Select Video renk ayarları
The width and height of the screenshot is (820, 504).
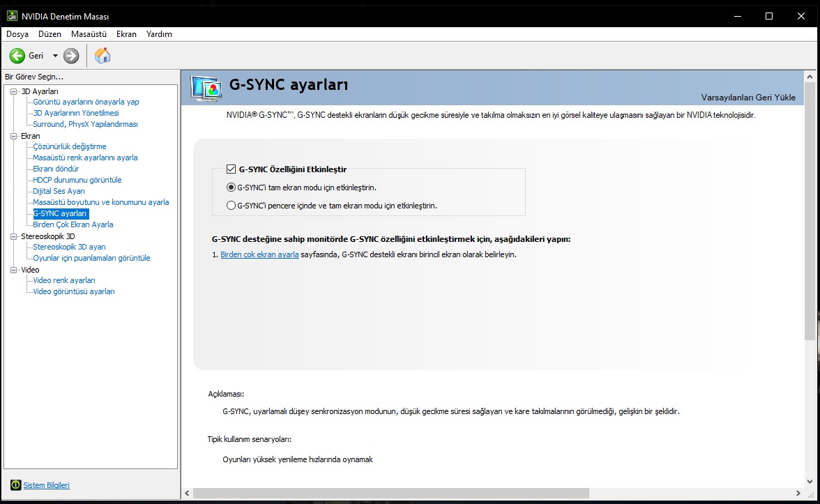(x=64, y=280)
